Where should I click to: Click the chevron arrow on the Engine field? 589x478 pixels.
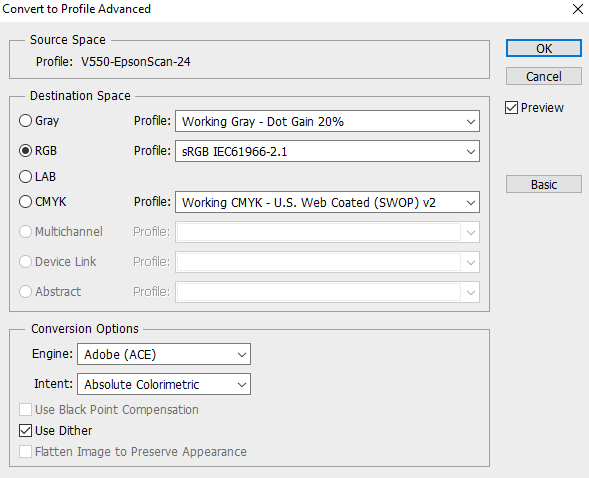242,354
